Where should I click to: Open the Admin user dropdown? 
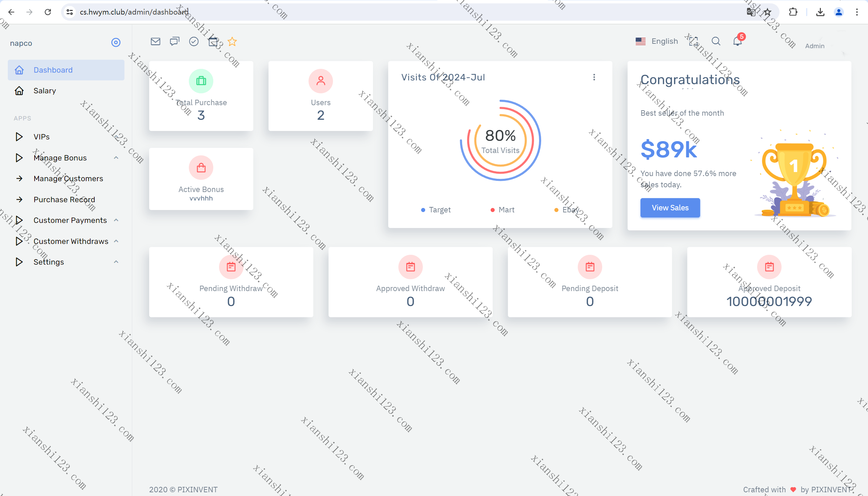(x=814, y=46)
